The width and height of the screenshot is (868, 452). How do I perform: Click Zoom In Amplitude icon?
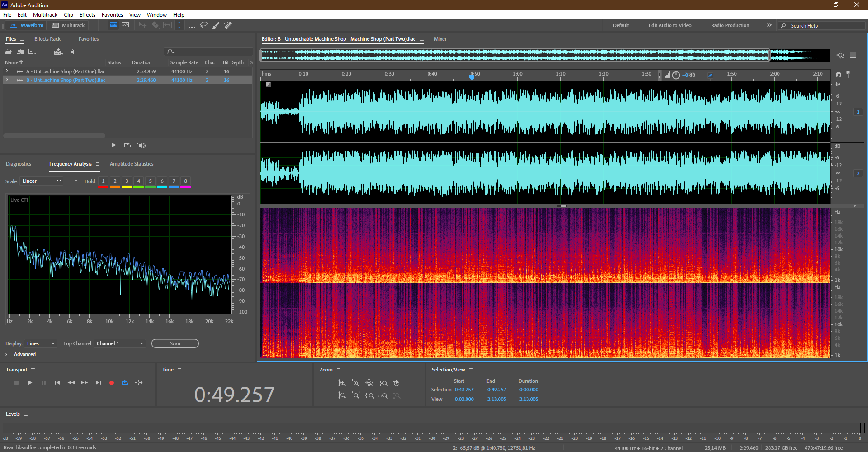342,383
